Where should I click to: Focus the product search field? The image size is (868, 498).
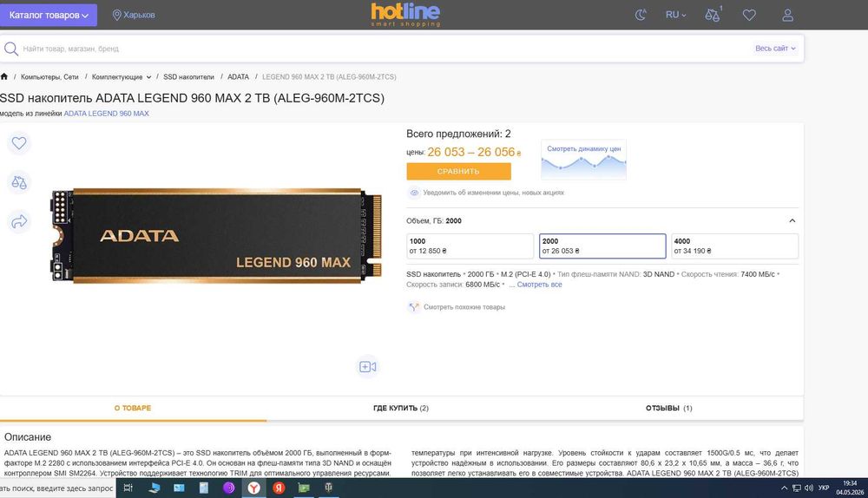tap(382, 49)
